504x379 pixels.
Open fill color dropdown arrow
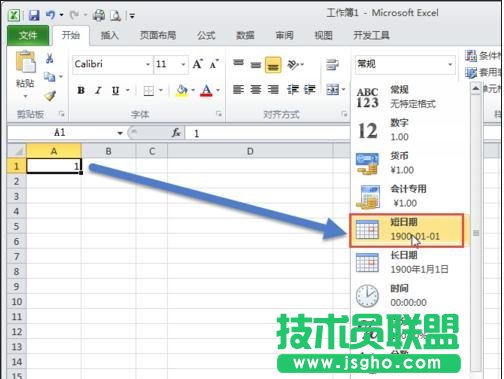click(193, 90)
